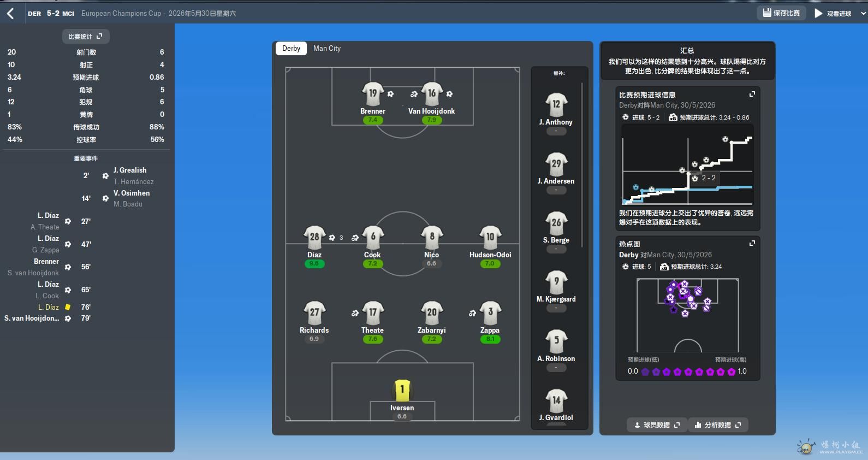The image size is (868, 460).
Task: Select Hudson-Odoi's number 10 shirt
Action: 490,237
